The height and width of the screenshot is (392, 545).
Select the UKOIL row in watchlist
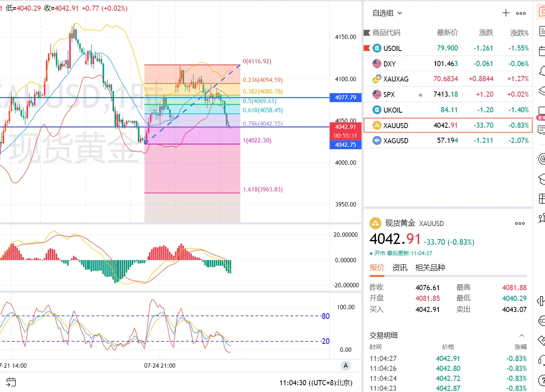[448, 110]
